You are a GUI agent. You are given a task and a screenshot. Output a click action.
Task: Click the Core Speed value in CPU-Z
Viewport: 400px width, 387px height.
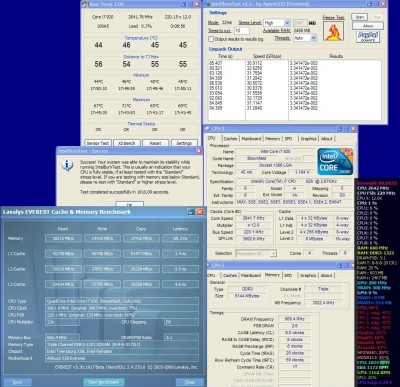254,218
